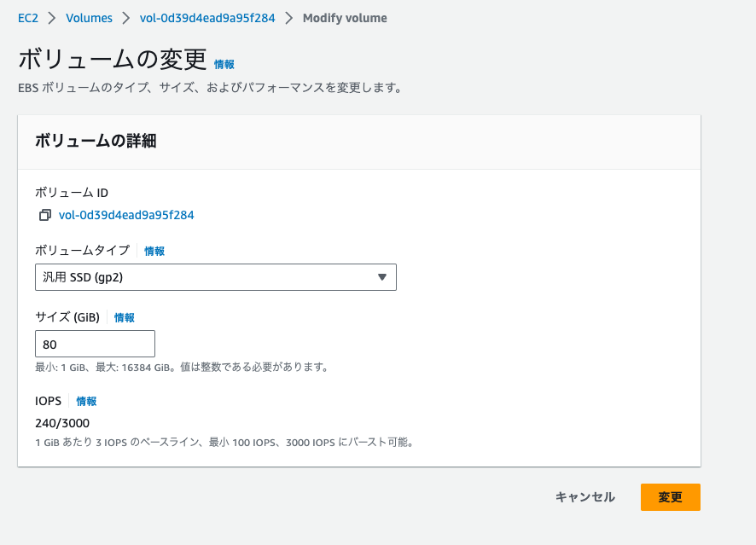Image resolution: width=756 pixels, height=545 pixels.
Task: Click the IOPS baseline description text
Action: pos(225,443)
